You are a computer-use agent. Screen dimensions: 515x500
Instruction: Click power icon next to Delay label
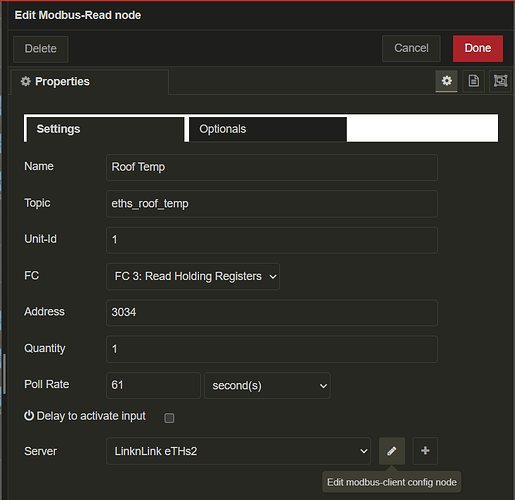(29, 416)
